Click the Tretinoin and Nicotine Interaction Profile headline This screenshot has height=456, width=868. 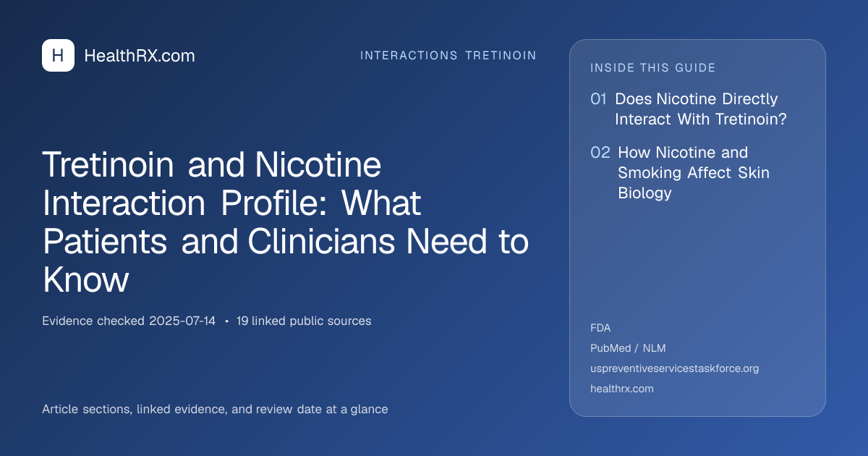(286, 222)
